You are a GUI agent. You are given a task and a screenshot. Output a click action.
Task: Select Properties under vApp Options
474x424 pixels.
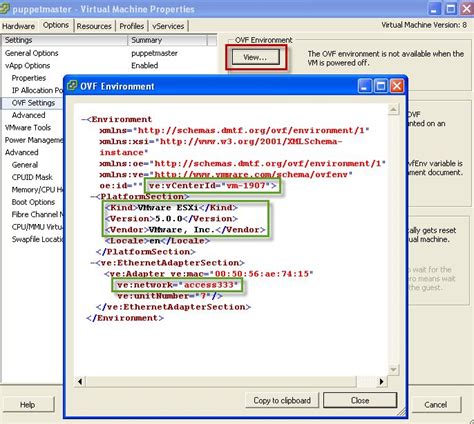(x=29, y=78)
